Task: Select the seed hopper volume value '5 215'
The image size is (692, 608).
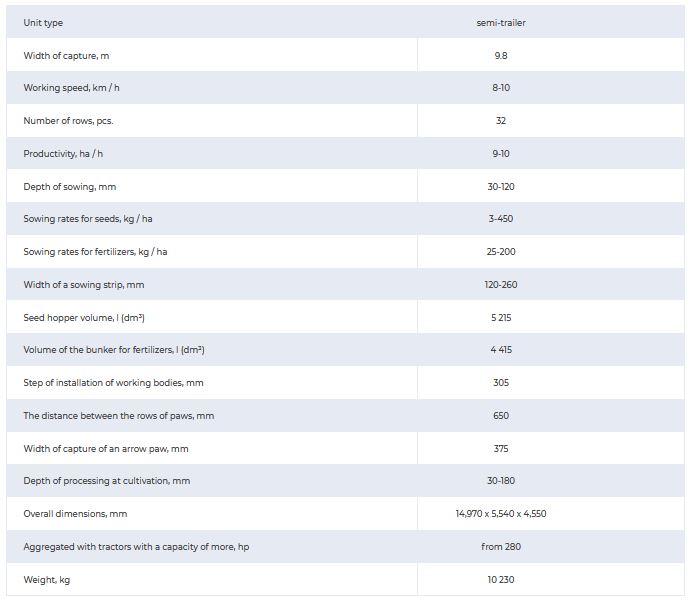Action: pyautogui.click(x=500, y=318)
